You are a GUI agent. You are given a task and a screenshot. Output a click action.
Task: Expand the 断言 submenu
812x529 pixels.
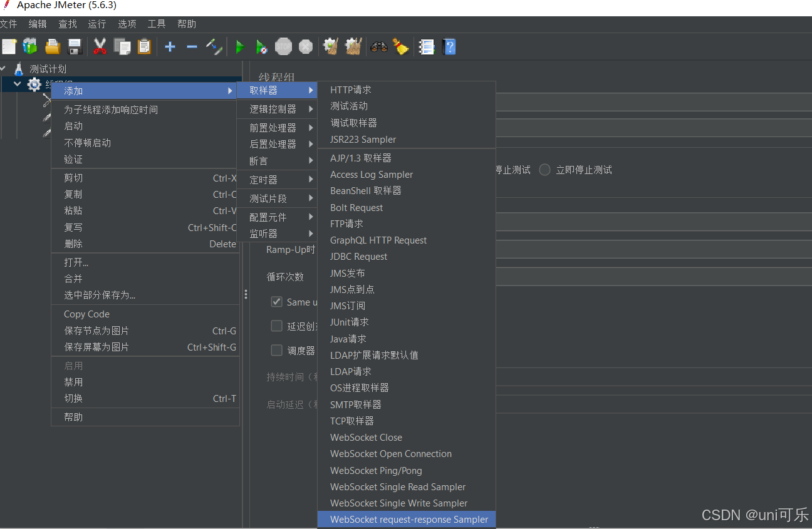[277, 161]
